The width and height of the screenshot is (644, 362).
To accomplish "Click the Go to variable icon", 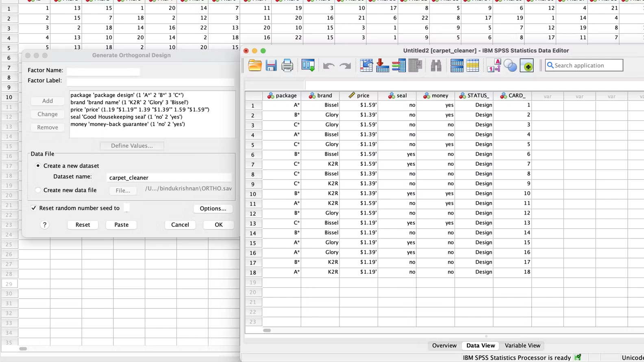I will [x=383, y=65].
